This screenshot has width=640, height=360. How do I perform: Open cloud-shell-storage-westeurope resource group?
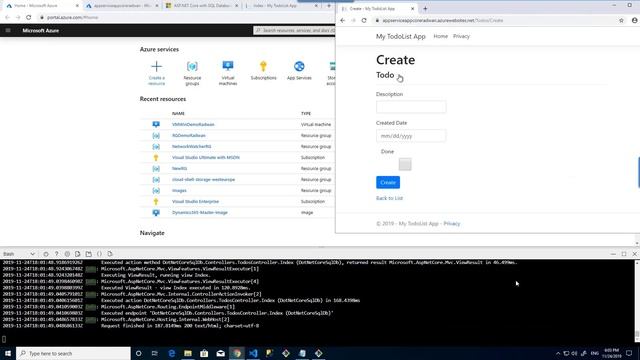pyautogui.click(x=203, y=180)
